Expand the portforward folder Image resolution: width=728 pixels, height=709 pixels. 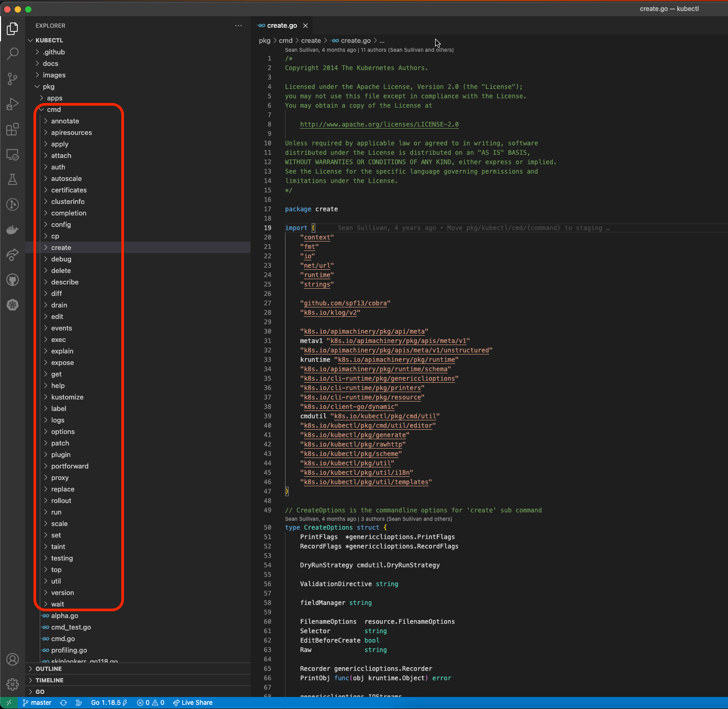[138, 466]
